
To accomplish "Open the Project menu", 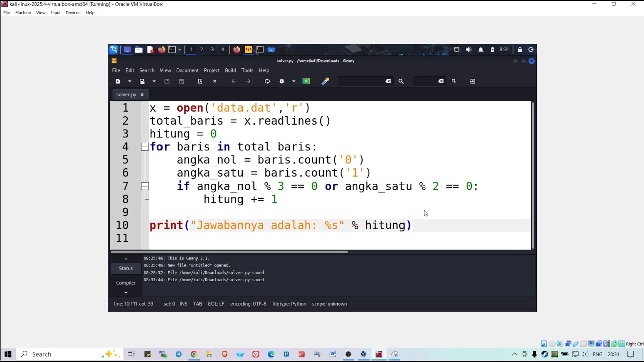I will (x=212, y=70).
